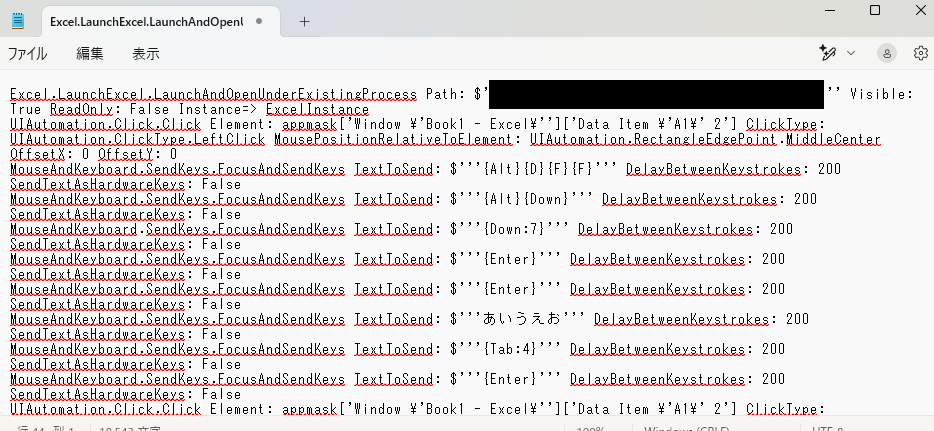Click the text {Tab:4}
This screenshot has width=934, height=431.
(x=510, y=349)
